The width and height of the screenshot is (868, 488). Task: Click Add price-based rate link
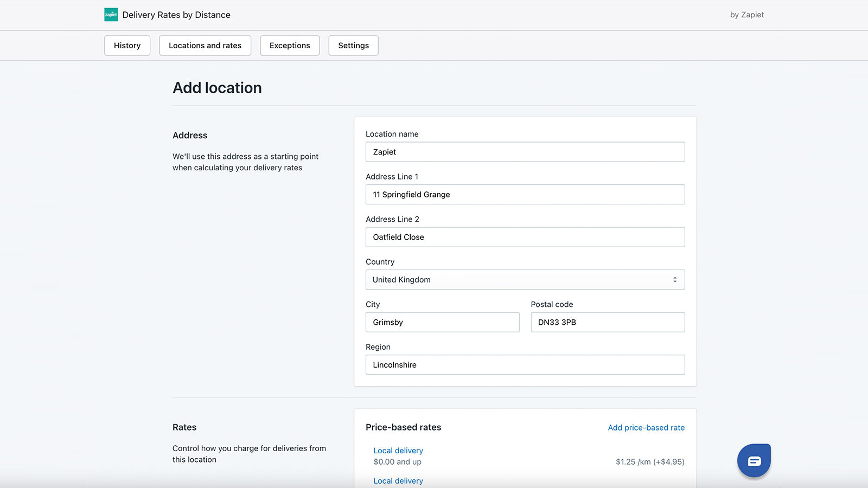pyautogui.click(x=646, y=428)
